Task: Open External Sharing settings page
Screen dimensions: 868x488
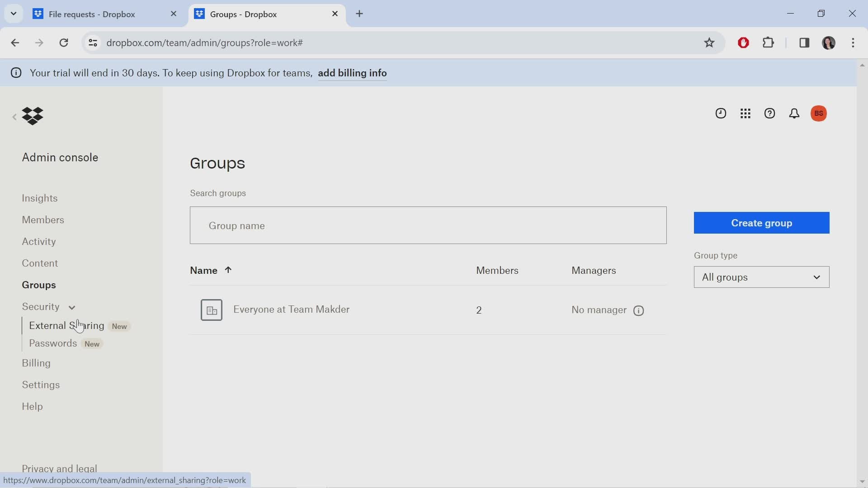Action: tap(67, 325)
